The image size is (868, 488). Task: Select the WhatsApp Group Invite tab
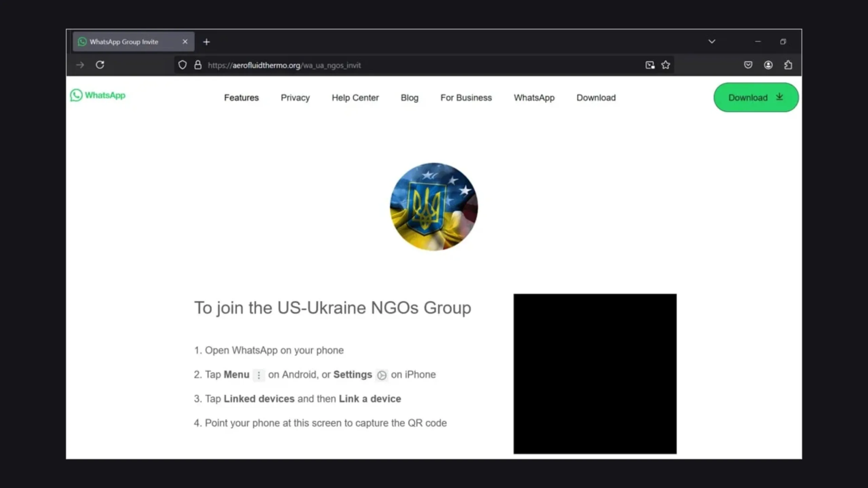click(134, 42)
